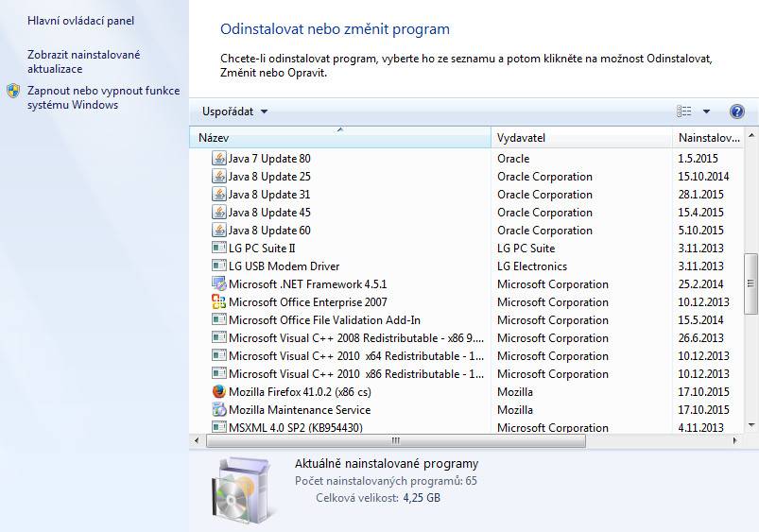Viewport: 759px width, 532px height.
Task: Click the shield icon next to Windows features
Action: pos(13,91)
